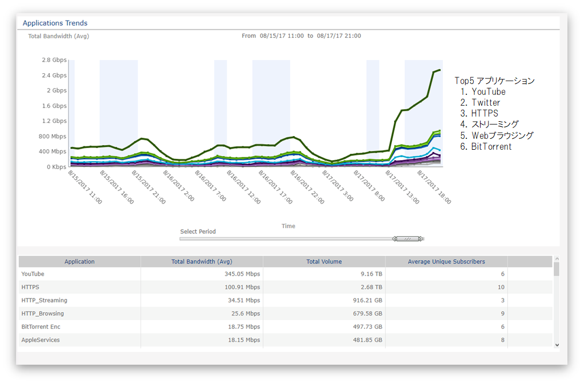Click the Select Period slider's left handle
Image resolution: width=588 pixels, height=387 pixels.
[x=394, y=239]
